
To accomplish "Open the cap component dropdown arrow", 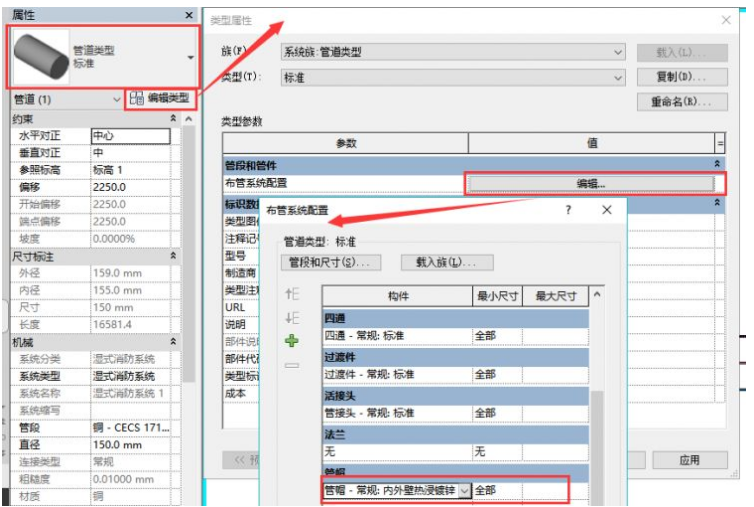I will [465, 491].
